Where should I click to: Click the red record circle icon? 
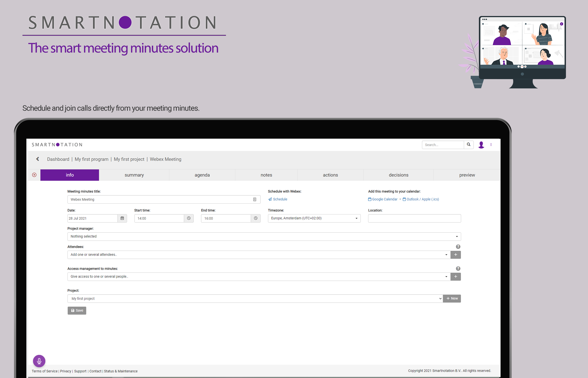34,175
